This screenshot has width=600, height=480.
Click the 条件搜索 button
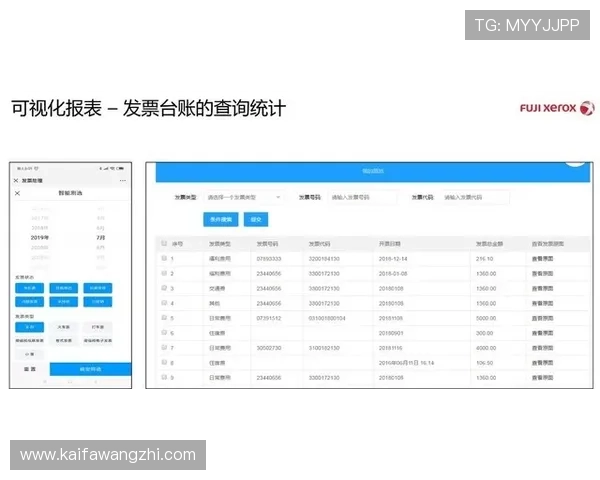tap(221, 219)
